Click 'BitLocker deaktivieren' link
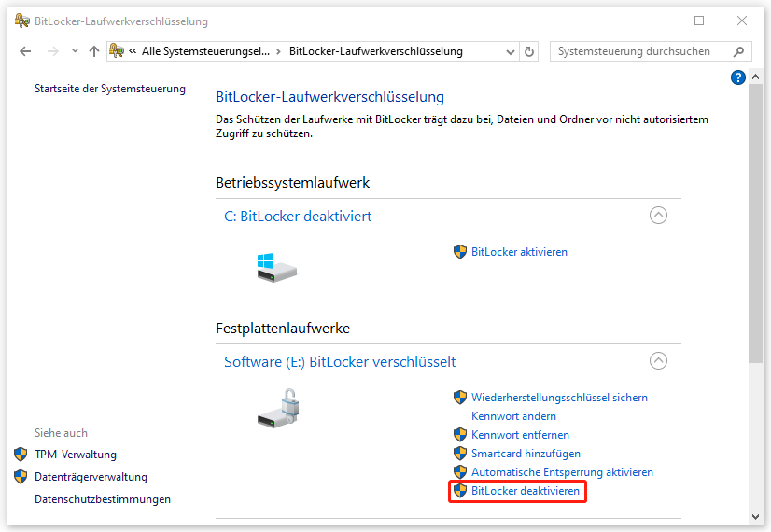The width and height of the screenshot is (771, 532). (x=526, y=491)
